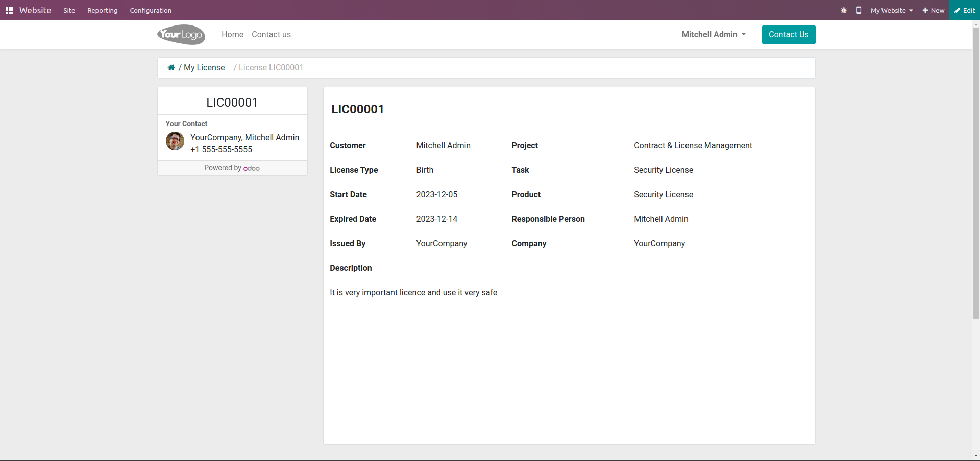
Task: Click phone number +1 555-555-5555
Action: coord(222,149)
